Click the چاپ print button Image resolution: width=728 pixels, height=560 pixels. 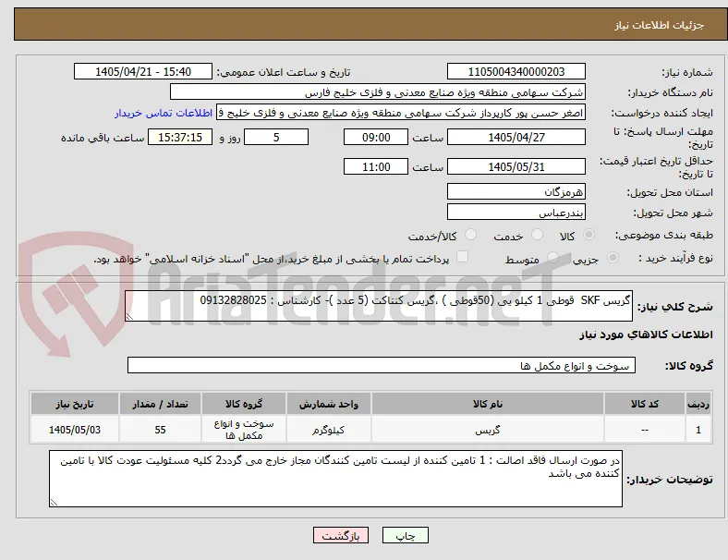(406, 535)
